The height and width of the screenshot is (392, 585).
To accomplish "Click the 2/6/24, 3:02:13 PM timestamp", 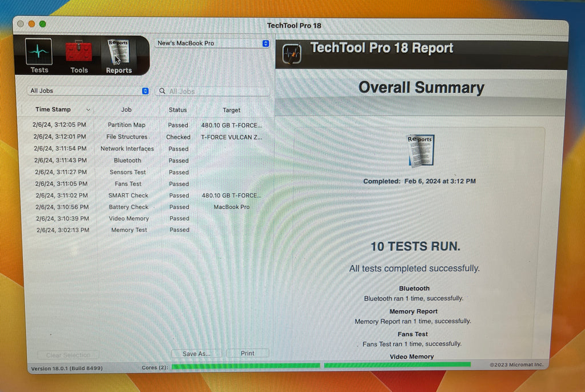I will tap(63, 230).
